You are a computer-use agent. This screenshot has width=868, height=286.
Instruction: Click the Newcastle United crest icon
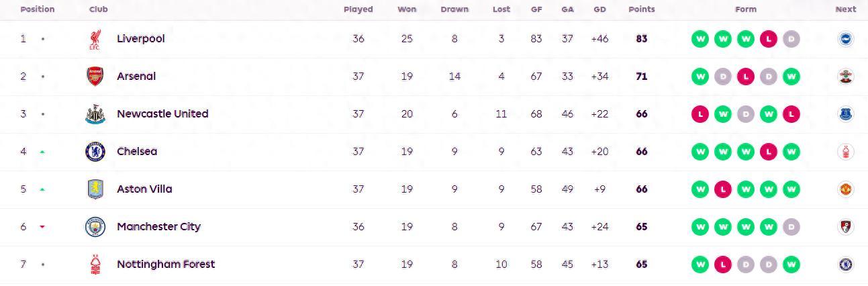coord(95,114)
